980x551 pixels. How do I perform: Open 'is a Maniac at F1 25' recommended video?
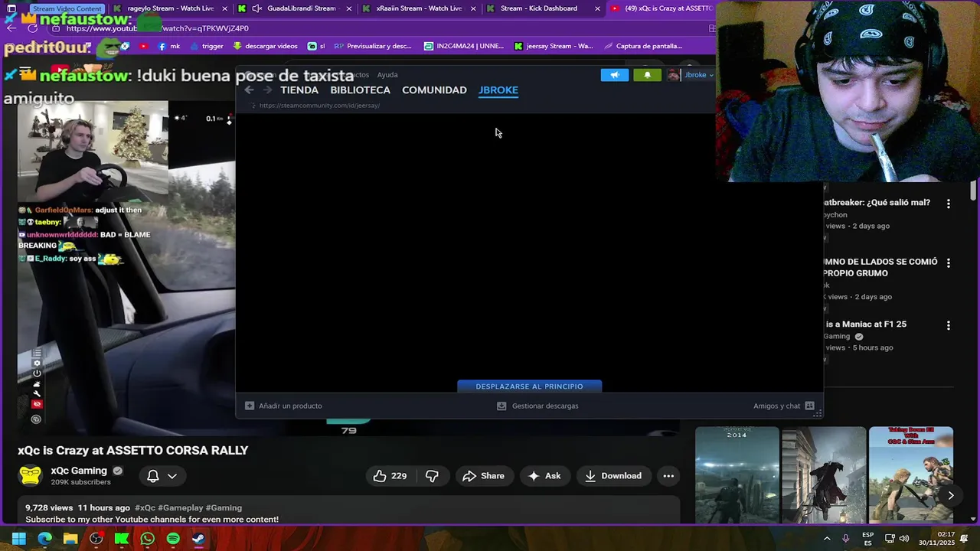[x=864, y=324]
